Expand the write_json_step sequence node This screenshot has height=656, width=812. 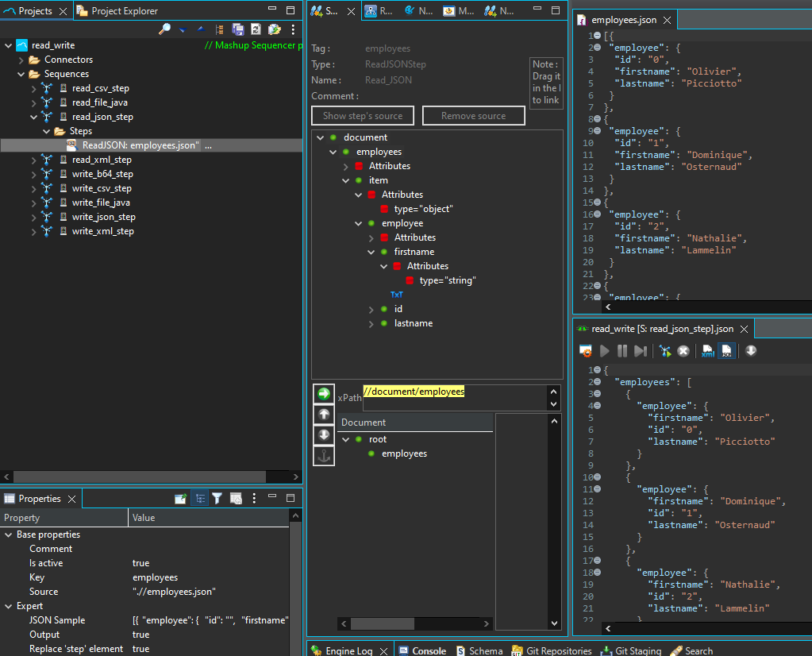pyautogui.click(x=32, y=217)
